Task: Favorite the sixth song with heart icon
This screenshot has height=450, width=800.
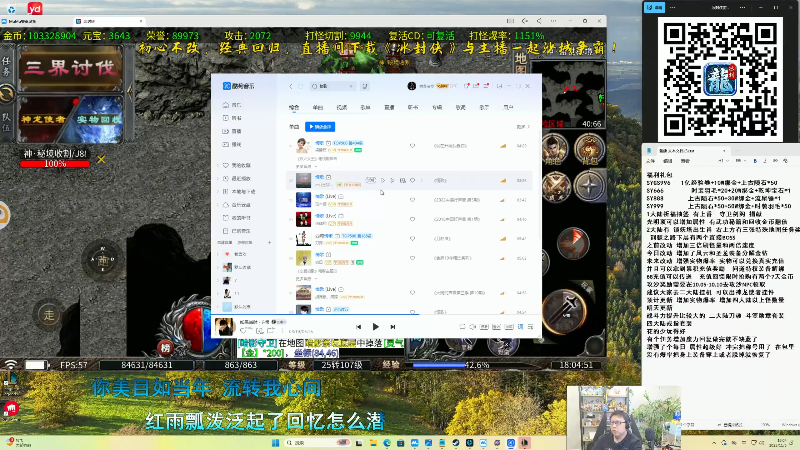Action: click(x=412, y=258)
